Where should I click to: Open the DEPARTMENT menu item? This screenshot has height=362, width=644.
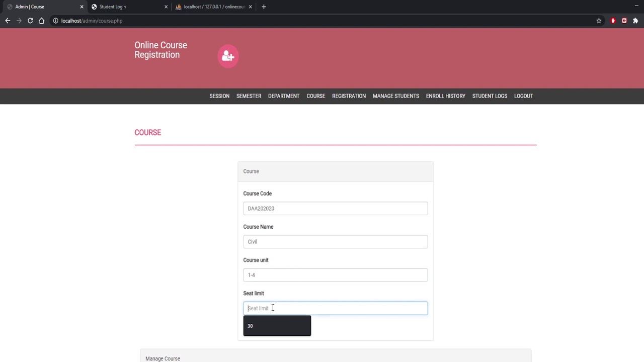pos(284,96)
